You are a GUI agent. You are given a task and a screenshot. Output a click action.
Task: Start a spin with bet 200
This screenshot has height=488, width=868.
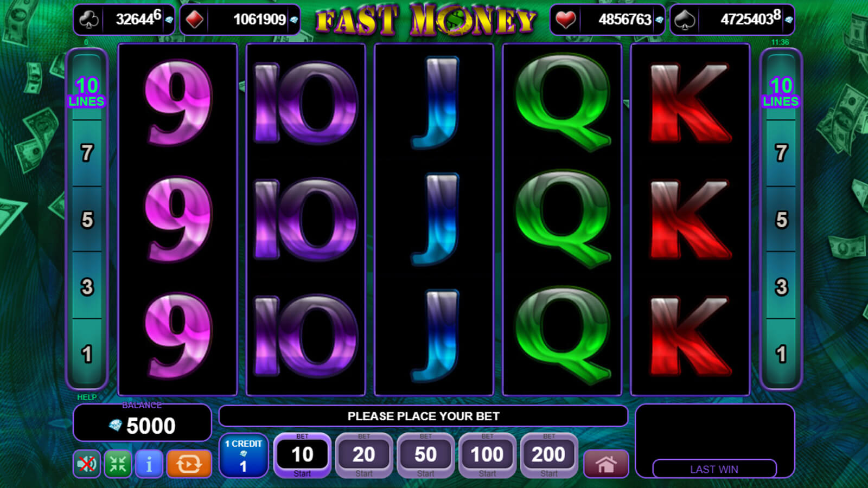pos(549,455)
